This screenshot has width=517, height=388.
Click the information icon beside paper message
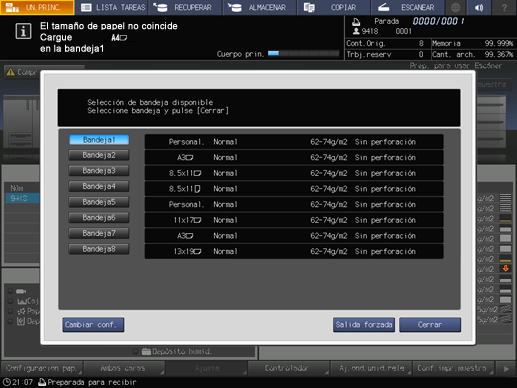23,31
